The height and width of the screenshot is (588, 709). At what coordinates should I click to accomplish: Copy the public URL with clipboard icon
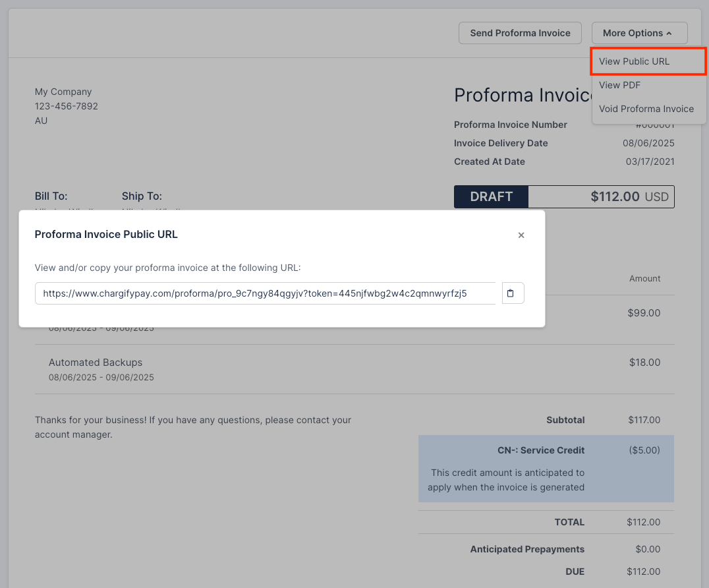[x=511, y=293]
